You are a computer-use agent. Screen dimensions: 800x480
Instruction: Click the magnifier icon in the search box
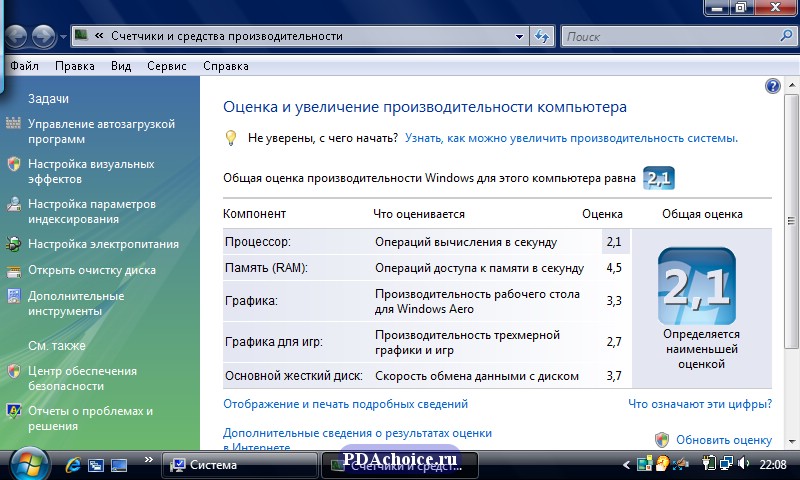tap(786, 37)
